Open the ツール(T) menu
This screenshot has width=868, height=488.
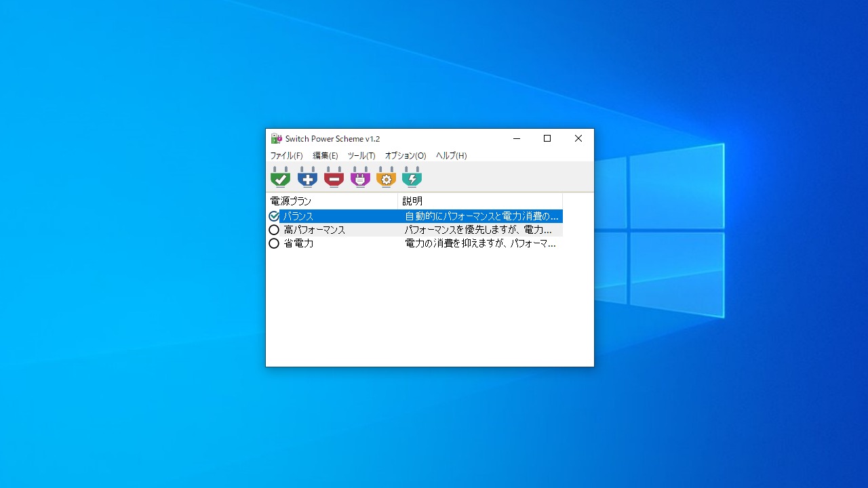pos(361,155)
